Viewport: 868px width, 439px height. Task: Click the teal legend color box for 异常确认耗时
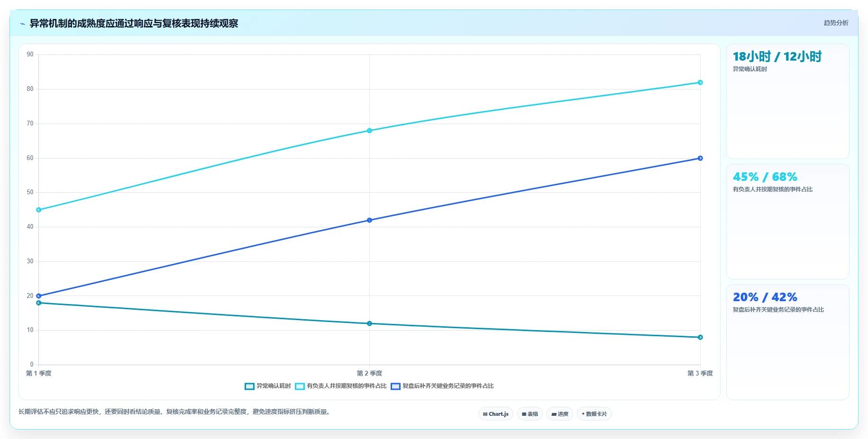pos(249,386)
